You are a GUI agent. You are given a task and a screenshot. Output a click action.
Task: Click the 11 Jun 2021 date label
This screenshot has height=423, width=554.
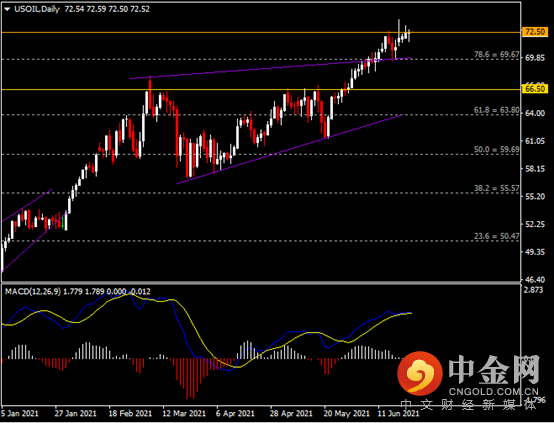[399, 413]
